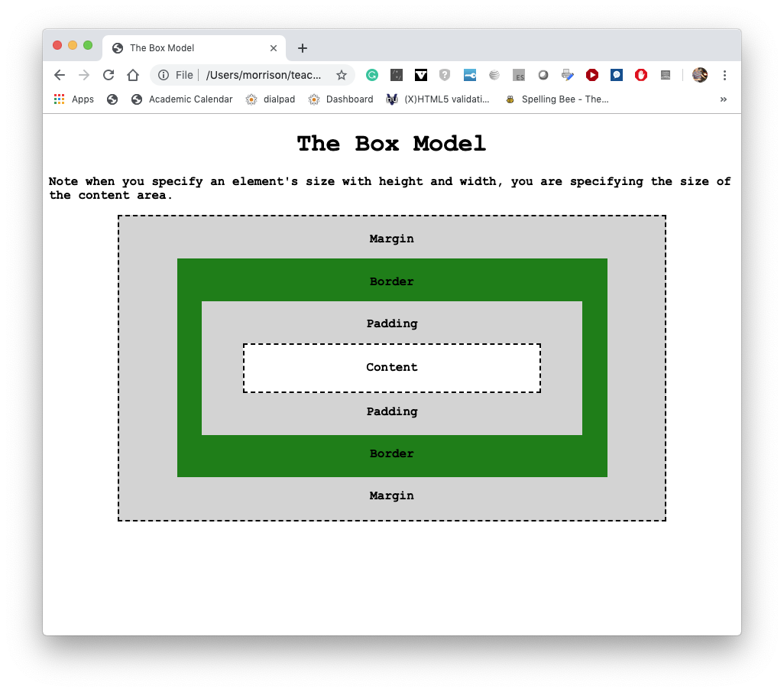Click the red window close button
Screen dimensions: 784x692
click(x=57, y=46)
